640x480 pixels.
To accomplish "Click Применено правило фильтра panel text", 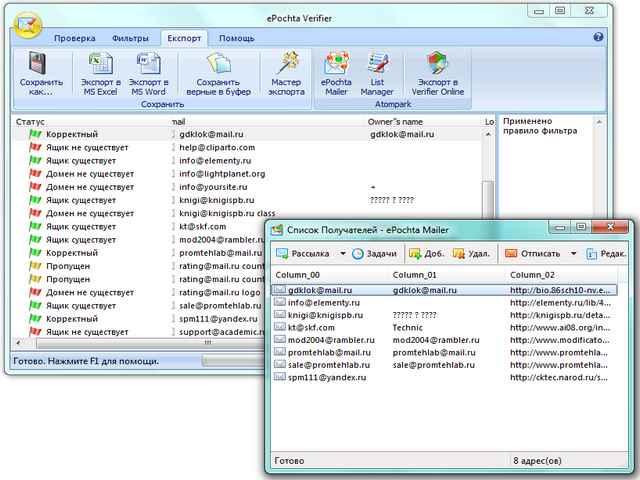I will tap(540, 126).
